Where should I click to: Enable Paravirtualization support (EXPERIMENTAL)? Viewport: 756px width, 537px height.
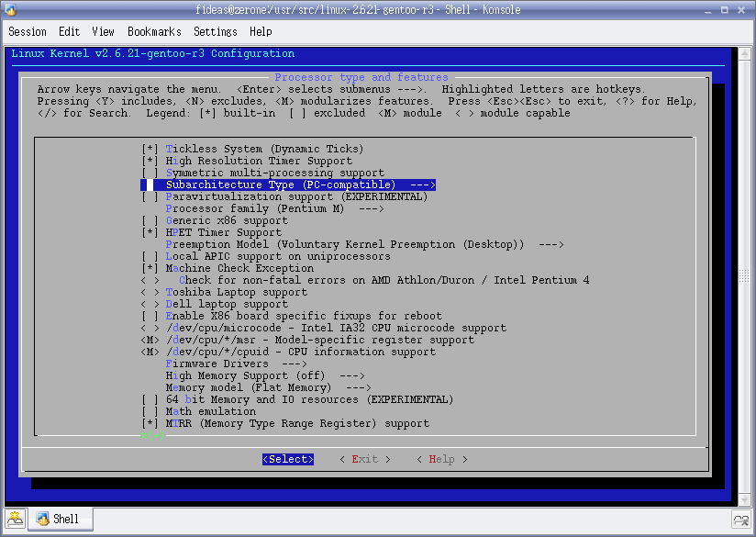pyautogui.click(x=284, y=196)
